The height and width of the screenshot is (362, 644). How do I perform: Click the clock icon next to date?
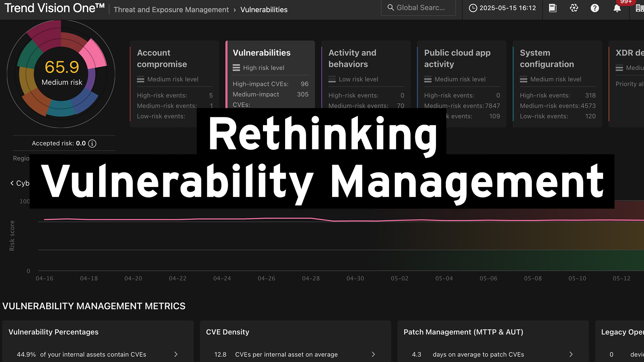473,8
